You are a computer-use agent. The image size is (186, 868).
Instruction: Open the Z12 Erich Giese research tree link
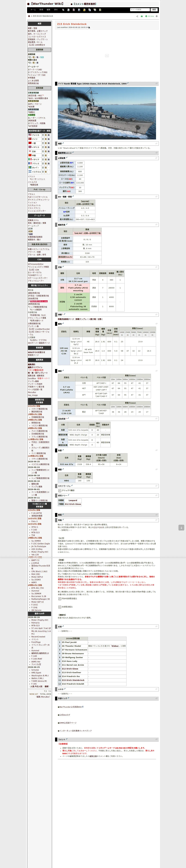(73, 504)
